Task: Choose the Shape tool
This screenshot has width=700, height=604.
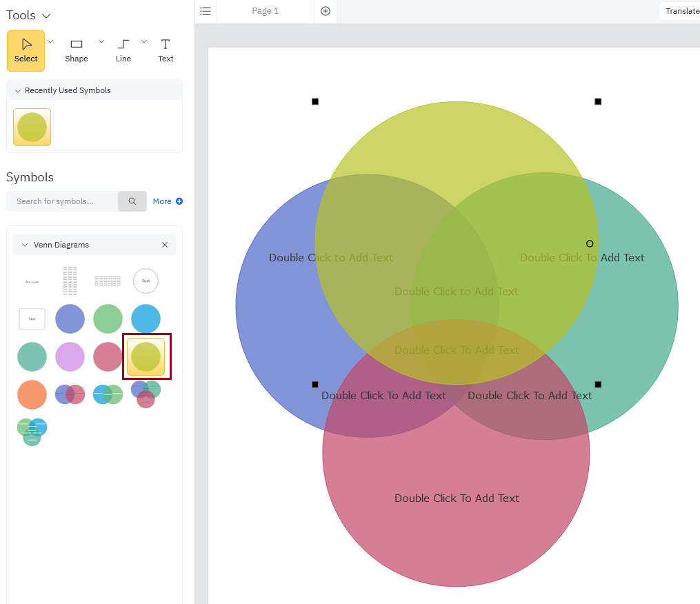Action: 77,48
